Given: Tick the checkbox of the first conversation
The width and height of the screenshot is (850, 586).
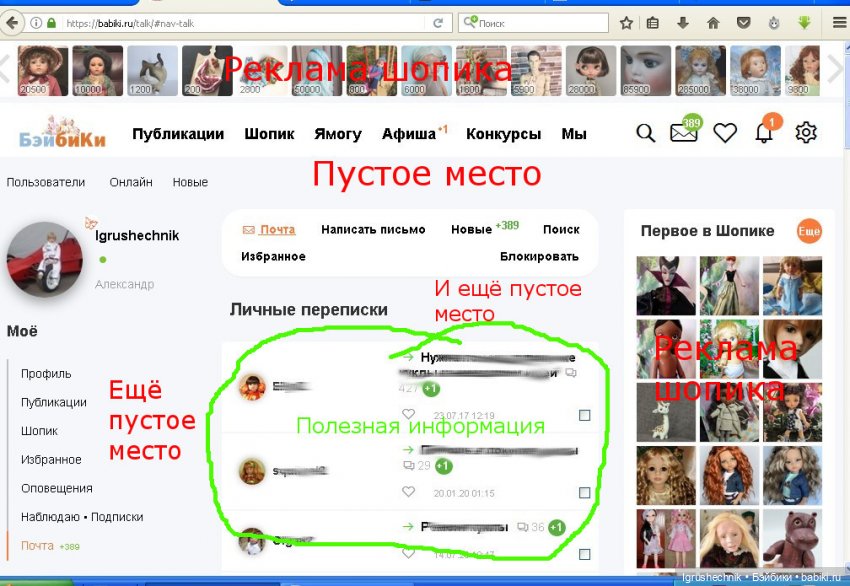Looking at the screenshot, I should (585, 415).
